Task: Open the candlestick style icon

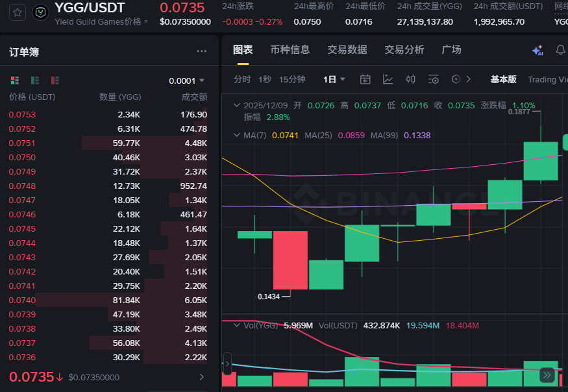Action: [x=411, y=79]
